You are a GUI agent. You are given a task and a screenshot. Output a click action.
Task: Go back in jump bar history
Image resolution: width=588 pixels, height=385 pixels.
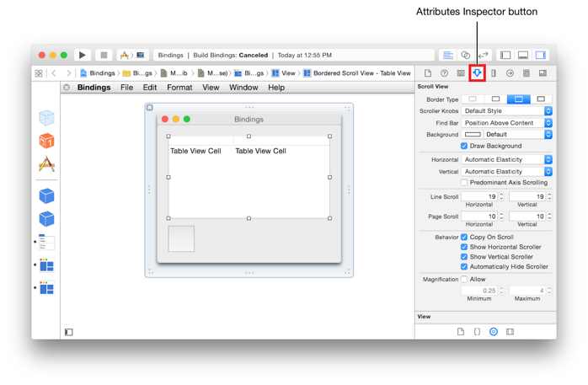pos(54,73)
